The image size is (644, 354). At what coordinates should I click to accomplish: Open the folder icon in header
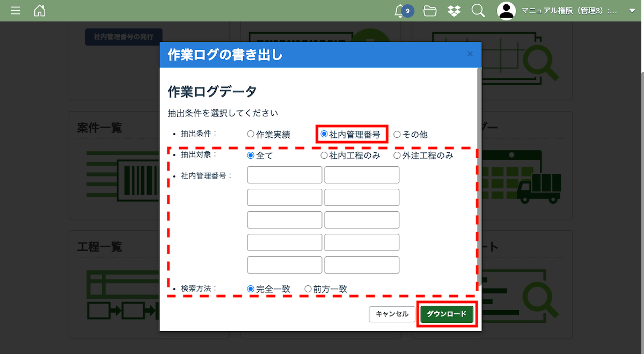[x=430, y=11]
